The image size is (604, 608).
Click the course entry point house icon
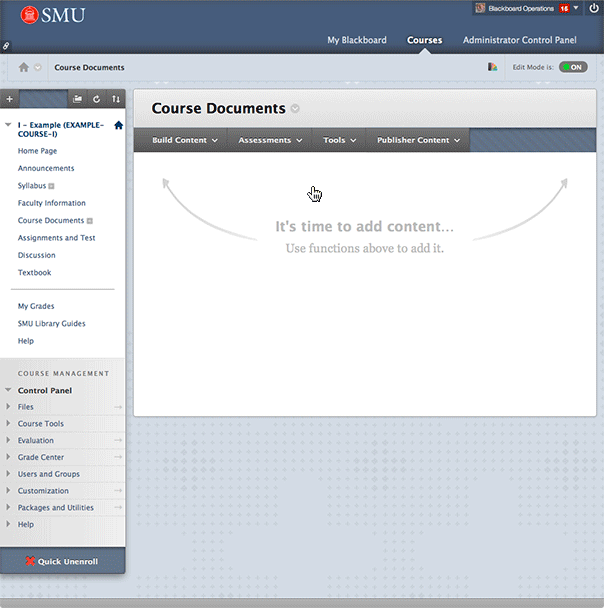118,125
